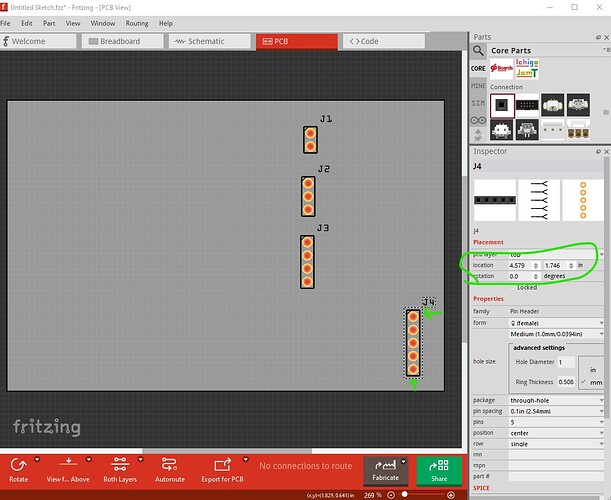Open the row dropdown showing single
The width and height of the screenshot is (611, 500).
coord(556,444)
